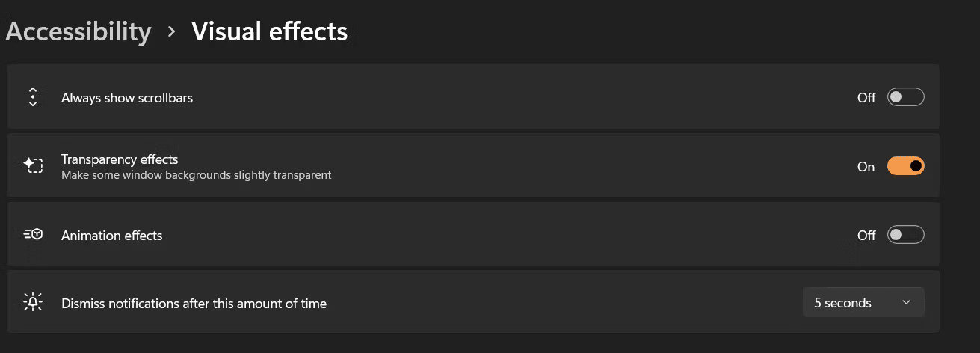Click the transparent window backgrounds description text
Screen dimensions: 980x353
196,175
